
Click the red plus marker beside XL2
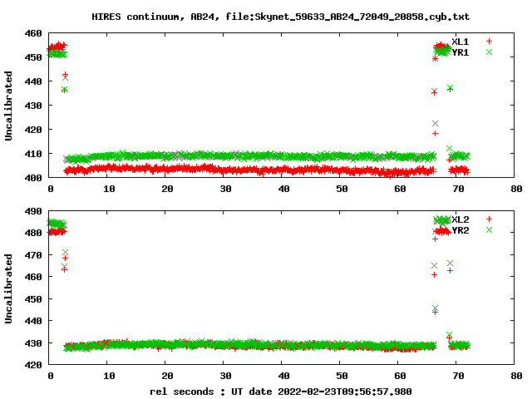pos(489,219)
